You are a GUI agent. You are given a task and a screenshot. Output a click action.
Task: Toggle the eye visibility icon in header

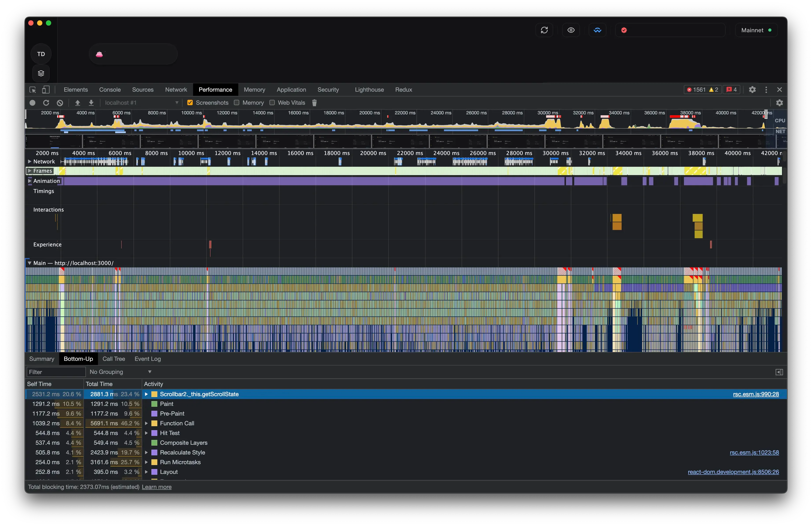click(571, 30)
